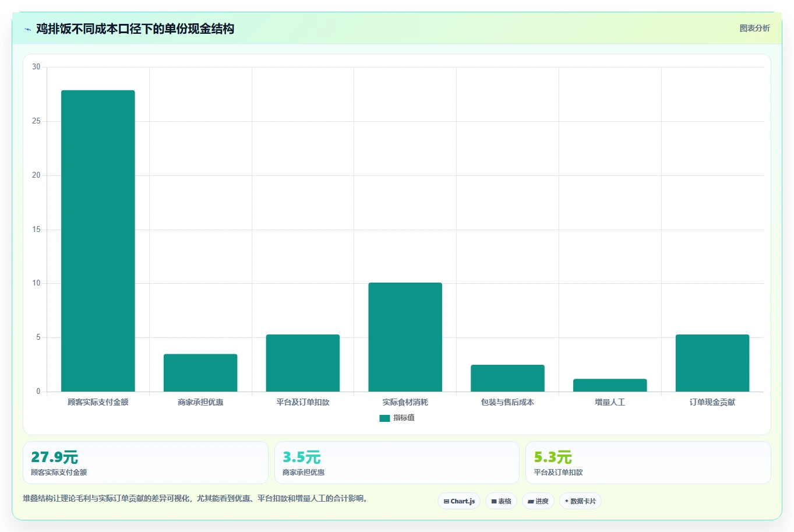Click the y-axis label 30
794x532 pixels.
[x=36, y=67]
